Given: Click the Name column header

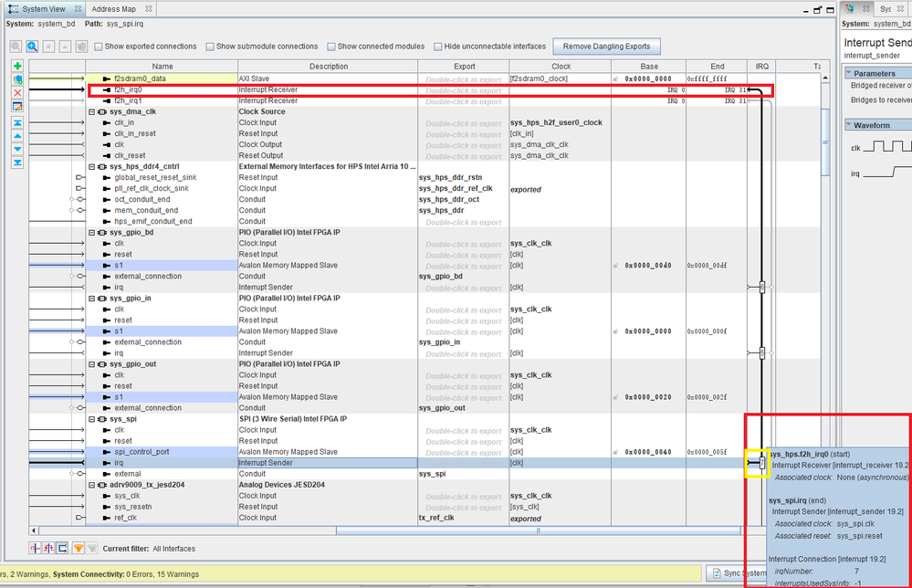Looking at the screenshot, I should [162, 67].
